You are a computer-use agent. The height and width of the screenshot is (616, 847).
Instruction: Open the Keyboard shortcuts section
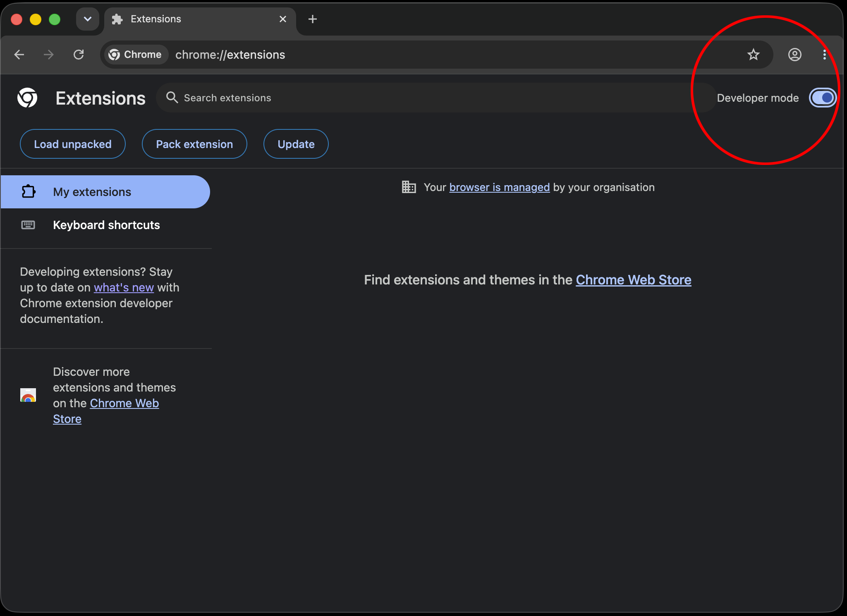click(x=105, y=225)
